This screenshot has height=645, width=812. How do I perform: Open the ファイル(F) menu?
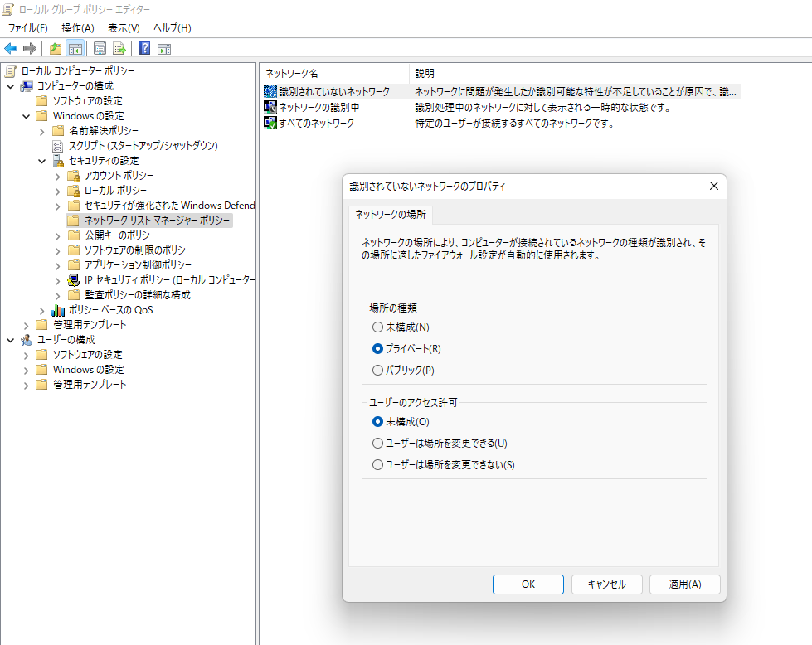click(x=27, y=28)
